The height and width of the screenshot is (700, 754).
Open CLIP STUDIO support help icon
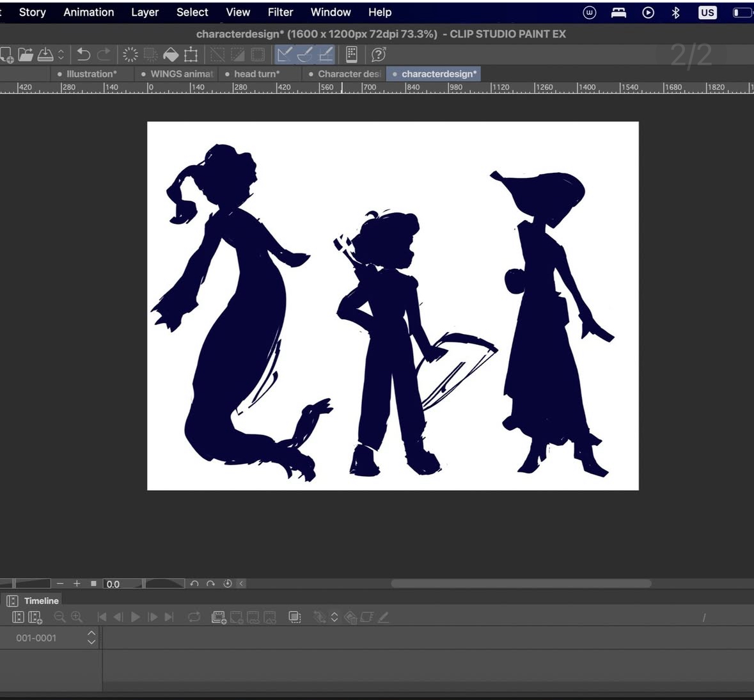pyautogui.click(x=378, y=55)
